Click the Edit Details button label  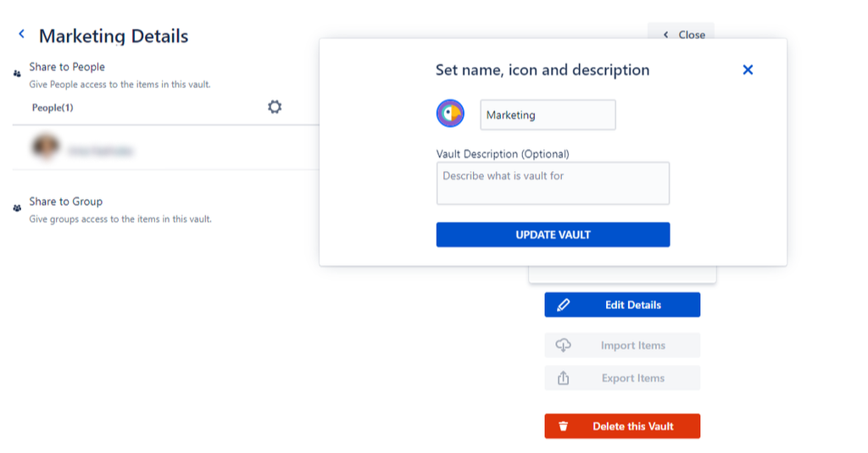pyautogui.click(x=632, y=305)
